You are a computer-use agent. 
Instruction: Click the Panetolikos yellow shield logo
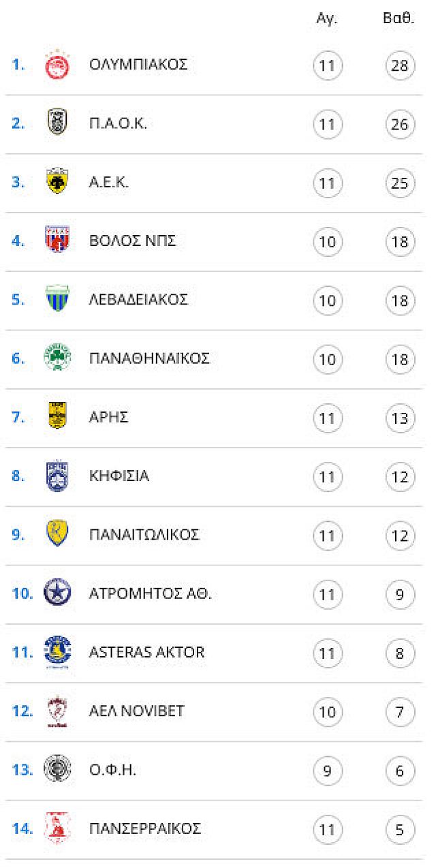point(57,534)
